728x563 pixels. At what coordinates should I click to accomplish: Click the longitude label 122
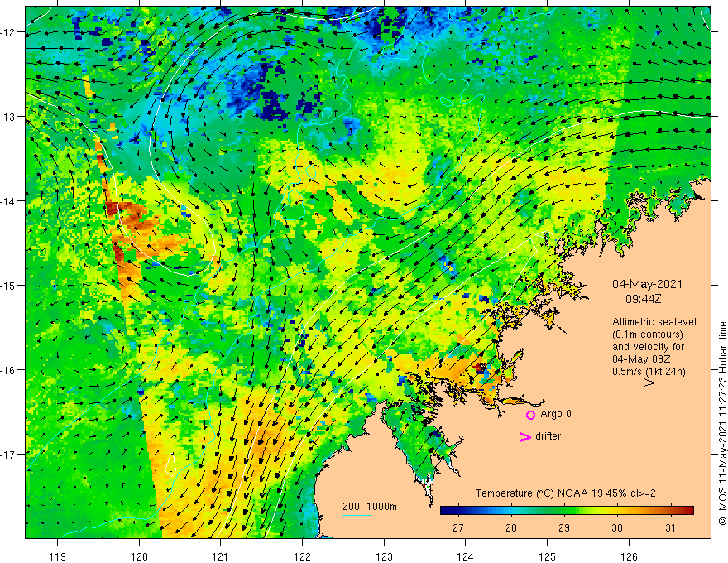click(302, 556)
